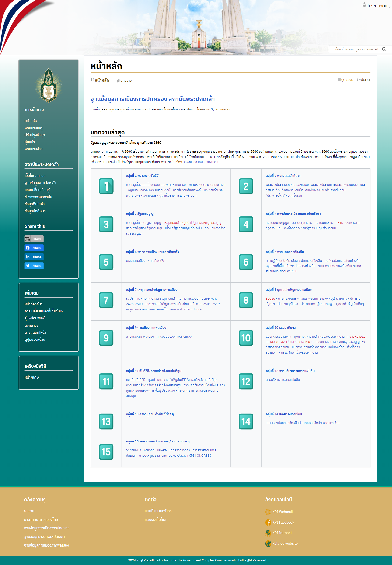Focus the site search input field
Viewport: 392px width, 565px height.
tap(356, 49)
